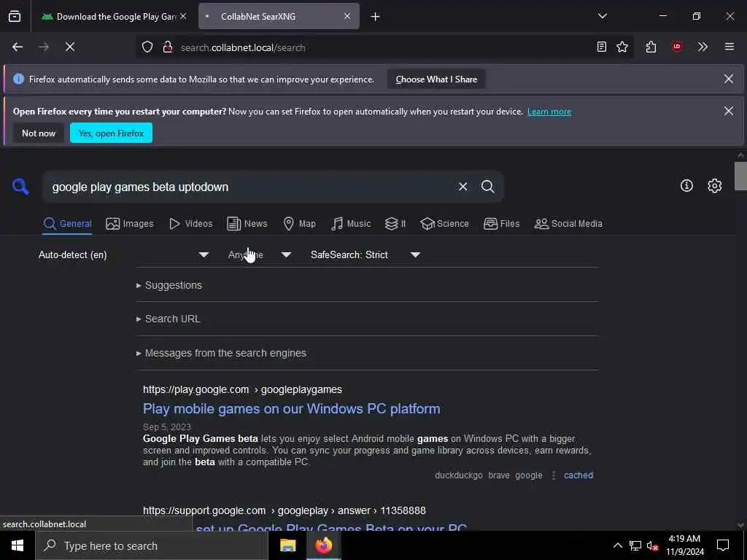Switch to Music search category
747x560 pixels.
[x=351, y=224]
